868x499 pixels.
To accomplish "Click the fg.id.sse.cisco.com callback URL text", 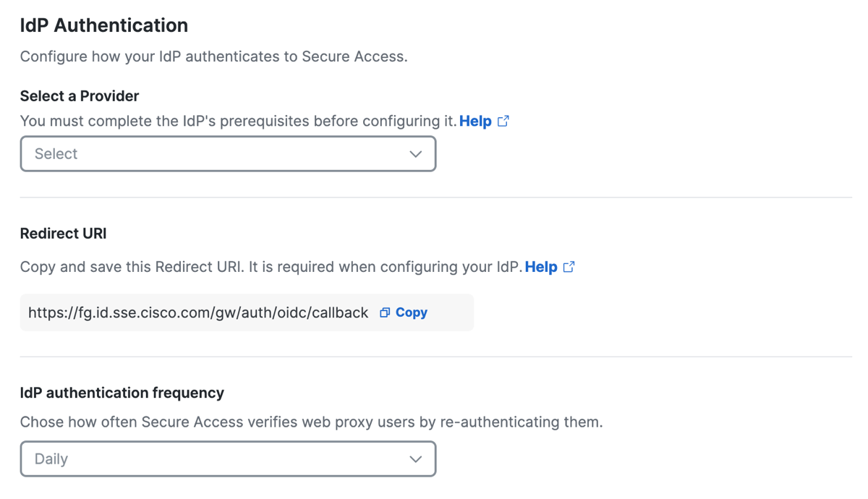I will coord(198,312).
